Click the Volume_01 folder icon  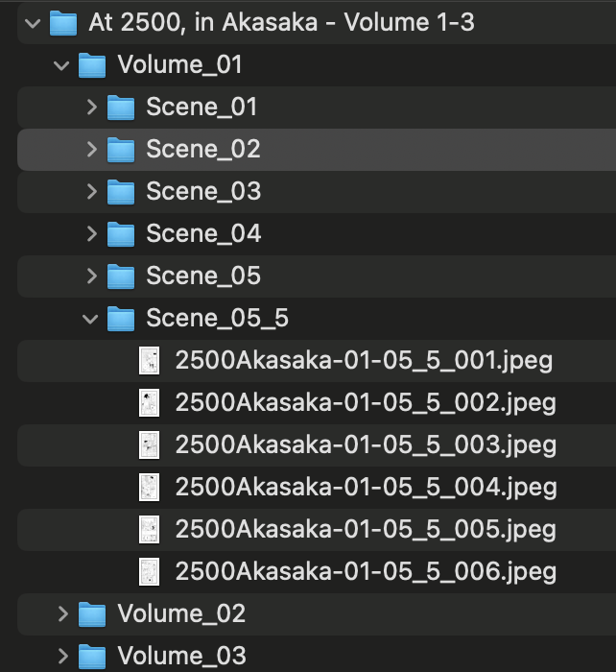point(92,65)
